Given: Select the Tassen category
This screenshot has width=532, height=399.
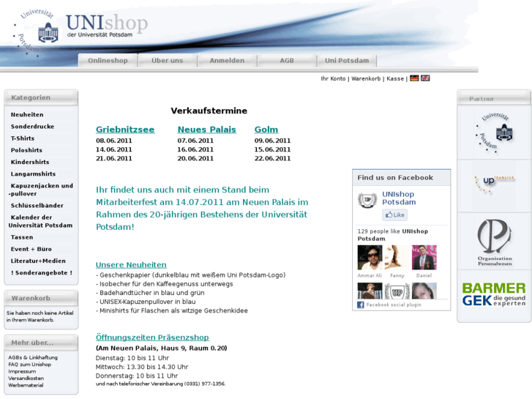Looking at the screenshot, I should 22,237.
